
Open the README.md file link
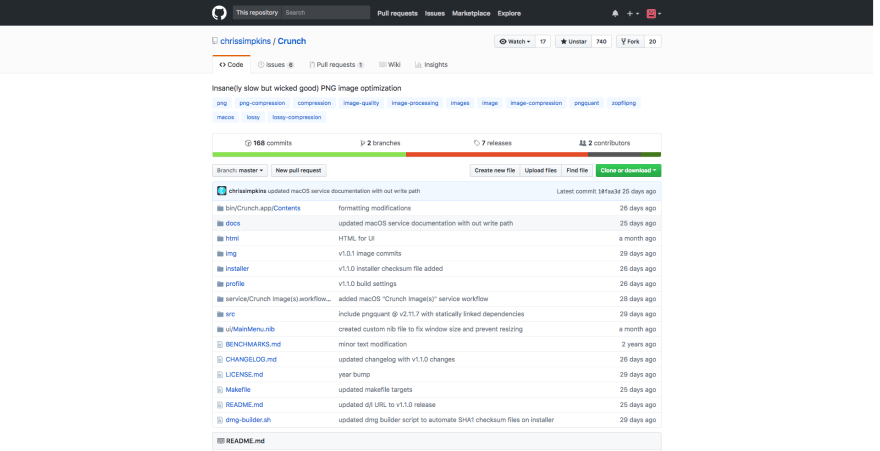[x=244, y=405]
